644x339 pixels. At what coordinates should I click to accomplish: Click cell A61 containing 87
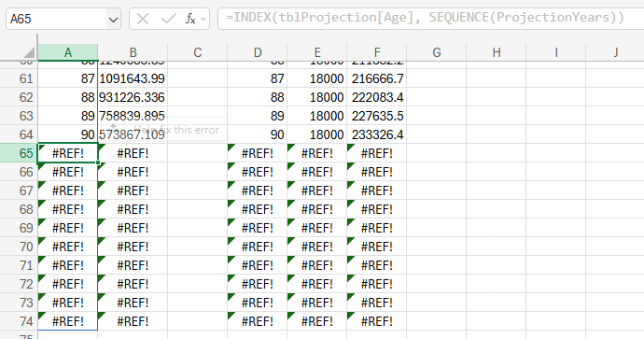coord(68,78)
